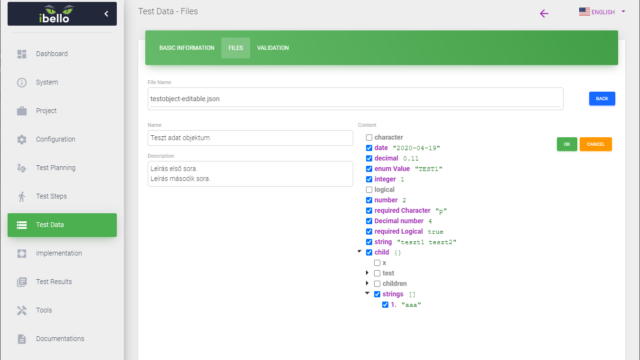The height and width of the screenshot is (360, 640).
Task: Click the File Name input field
Action: click(x=355, y=99)
